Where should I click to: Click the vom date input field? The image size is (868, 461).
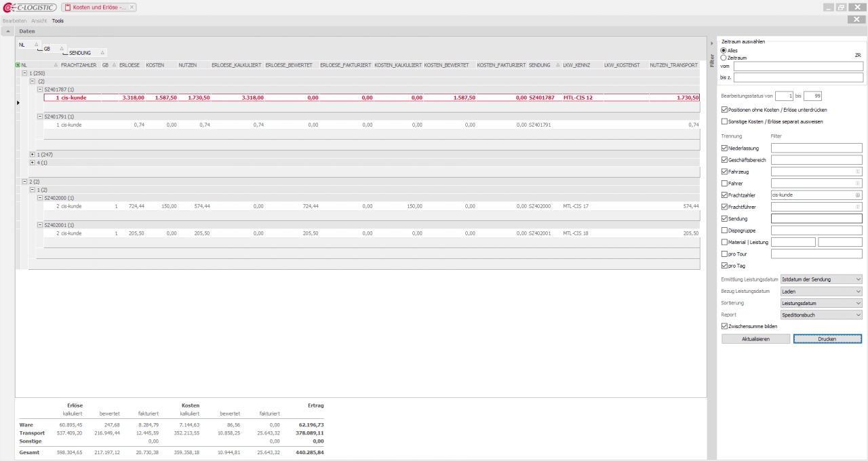tap(797, 66)
